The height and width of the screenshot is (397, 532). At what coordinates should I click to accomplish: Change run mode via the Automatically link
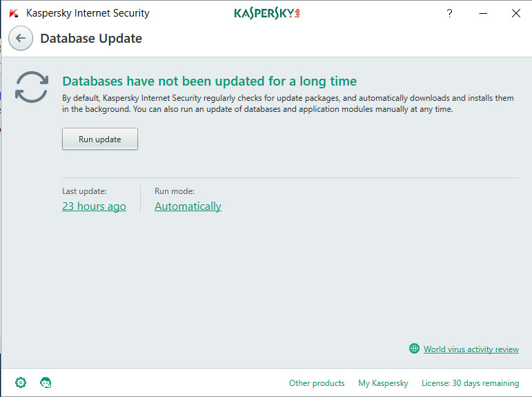click(188, 206)
